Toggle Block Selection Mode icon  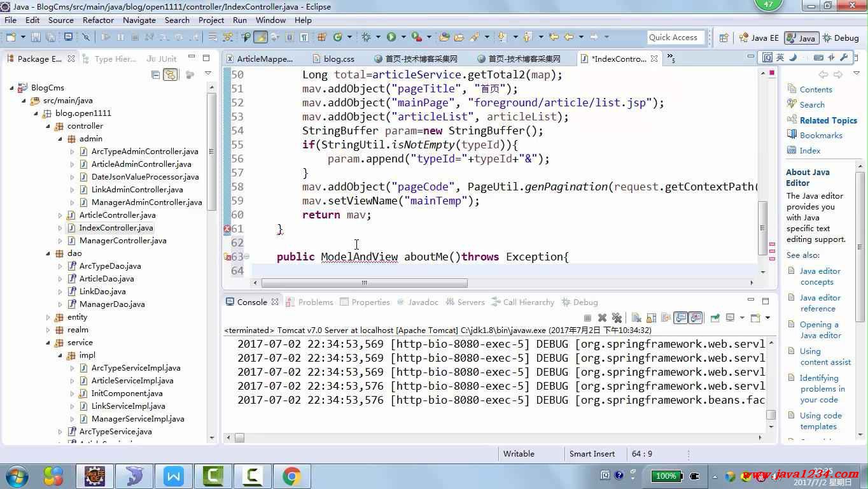[290, 37]
